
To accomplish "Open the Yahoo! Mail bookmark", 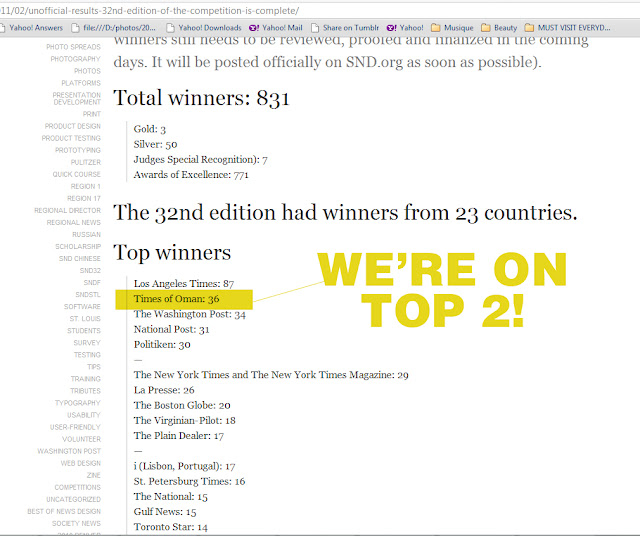I will point(276,28).
